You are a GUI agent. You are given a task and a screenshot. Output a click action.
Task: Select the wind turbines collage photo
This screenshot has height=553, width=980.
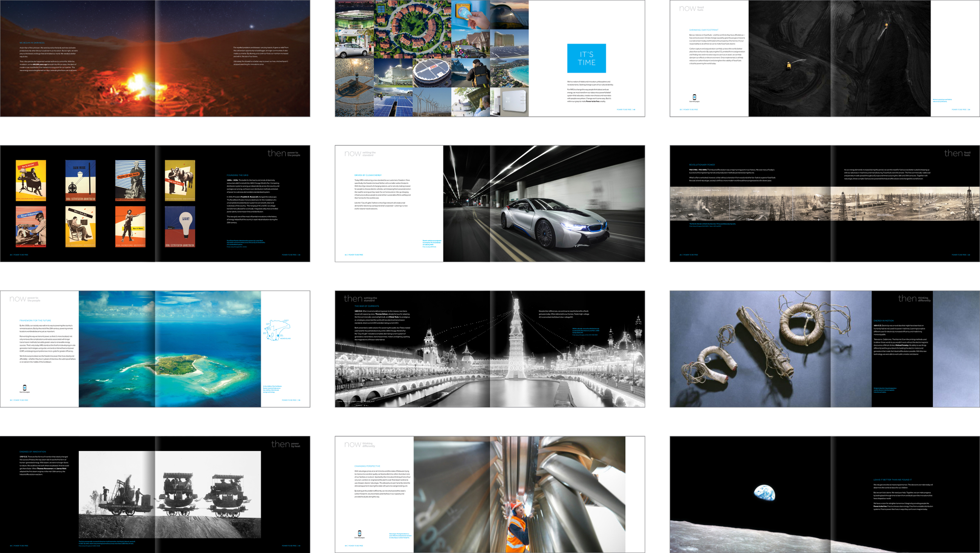(432, 102)
